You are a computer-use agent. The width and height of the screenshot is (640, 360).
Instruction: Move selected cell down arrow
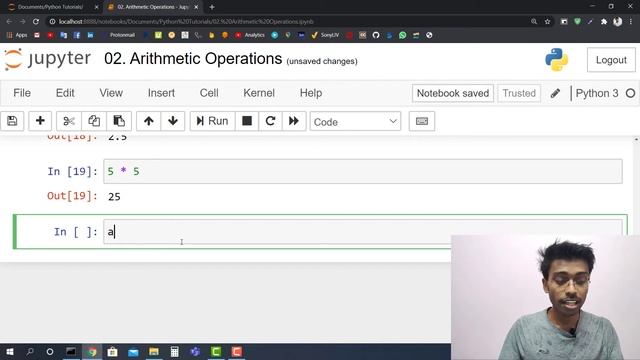click(173, 121)
